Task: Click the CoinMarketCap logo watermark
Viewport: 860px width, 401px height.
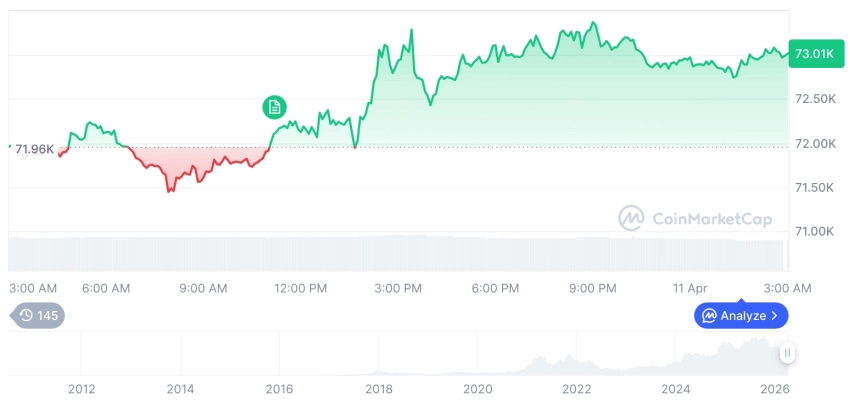Action: pos(631,217)
